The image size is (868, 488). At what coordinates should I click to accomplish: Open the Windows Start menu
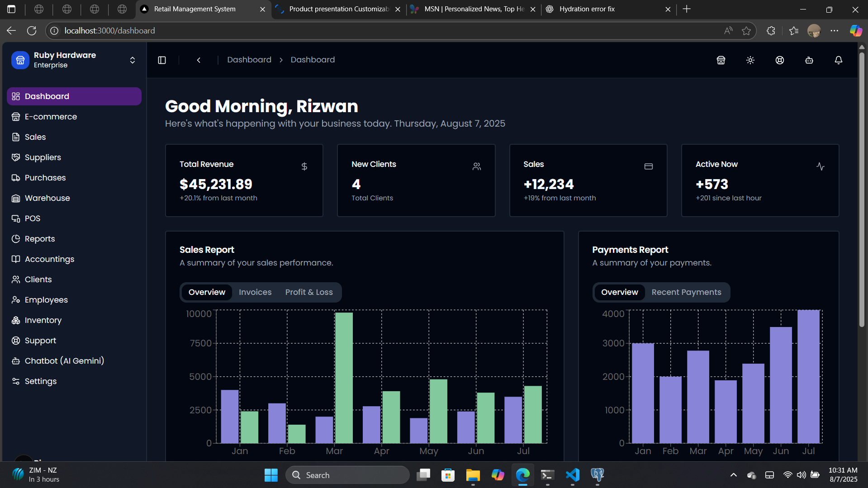pos(271,475)
